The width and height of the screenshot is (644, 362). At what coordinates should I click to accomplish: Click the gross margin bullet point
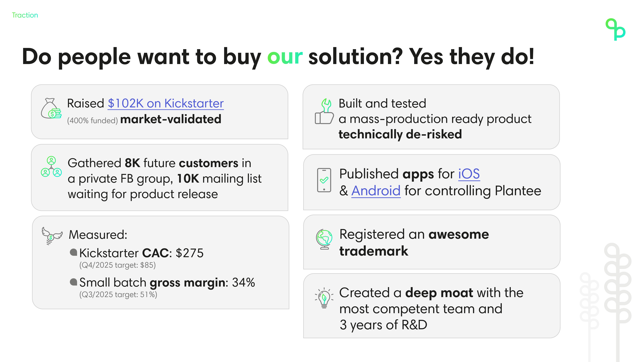click(x=167, y=283)
